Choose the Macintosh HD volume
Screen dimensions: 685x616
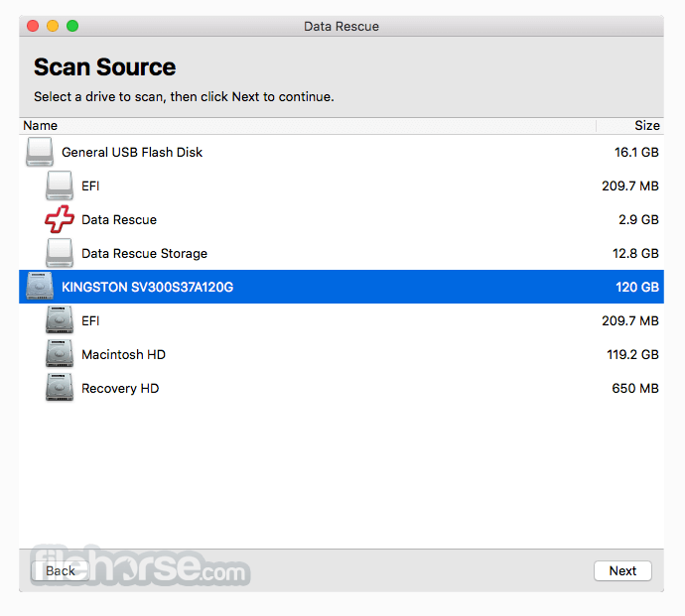pyautogui.click(x=123, y=354)
